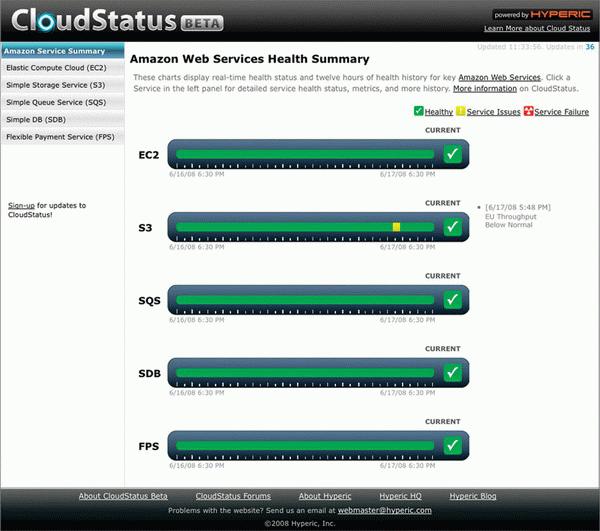Click the FPS current status checkmark icon
Image resolution: width=600 pixels, height=531 pixels.
tap(452, 445)
